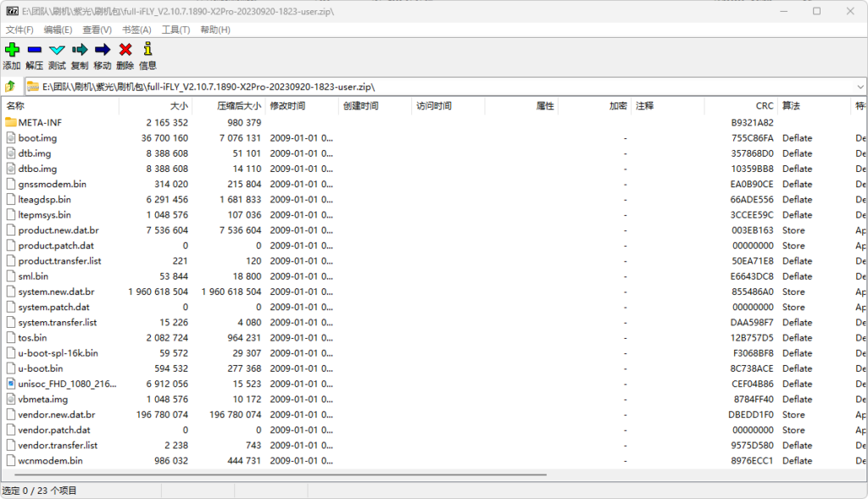Click the yellow Info (信息) icon
Viewport: 868px width, 499px height.
tap(147, 50)
